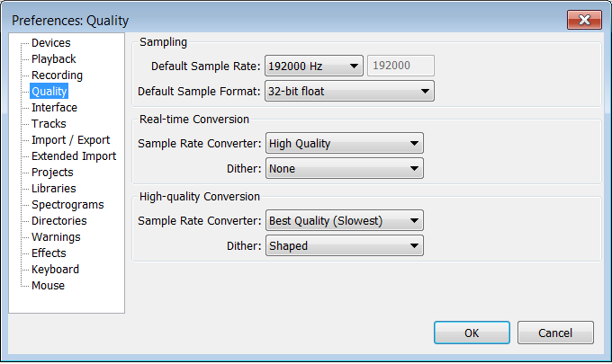Close the Preferences dialog with the X
This screenshot has height=364, width=612.
click(584, 20)
